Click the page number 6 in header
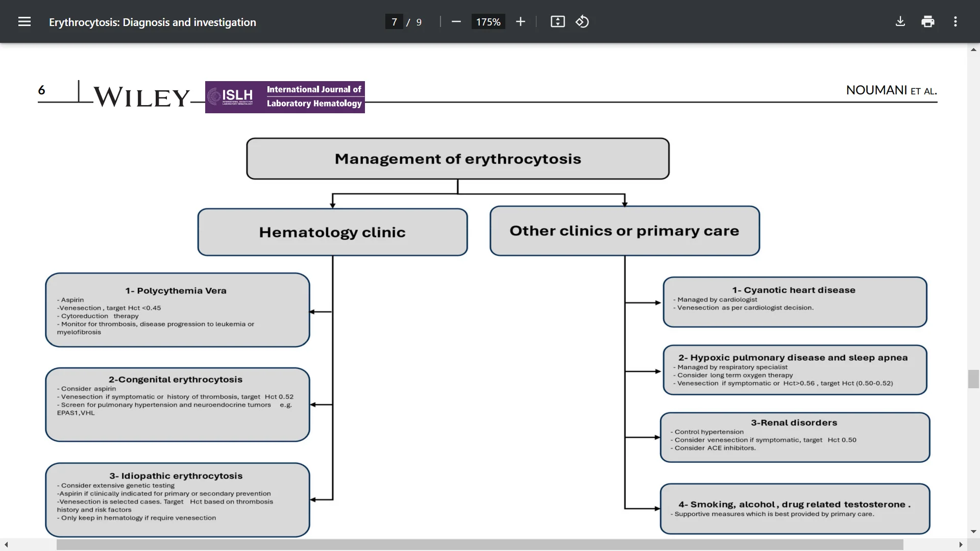Screen dimensions: 980x551 [42, 90]
